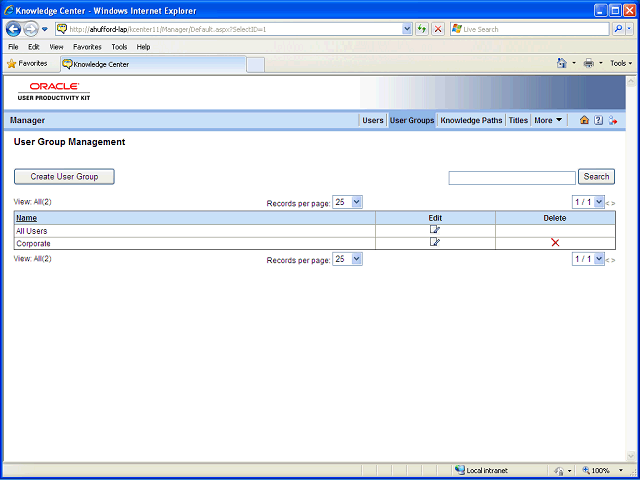The image size is (640, 480).
Task: Click the top View: All(2) label
Action: click(x=33, y=202)
